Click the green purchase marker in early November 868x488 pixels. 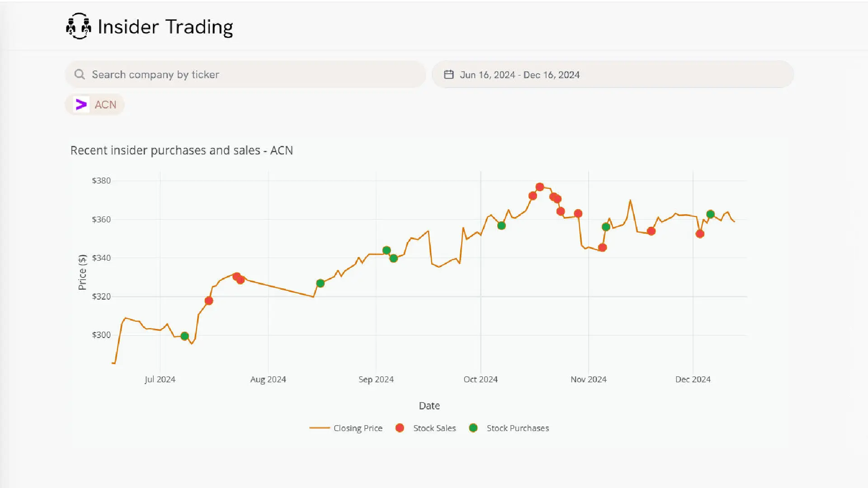pyautogui.click(x=606, y=227)
